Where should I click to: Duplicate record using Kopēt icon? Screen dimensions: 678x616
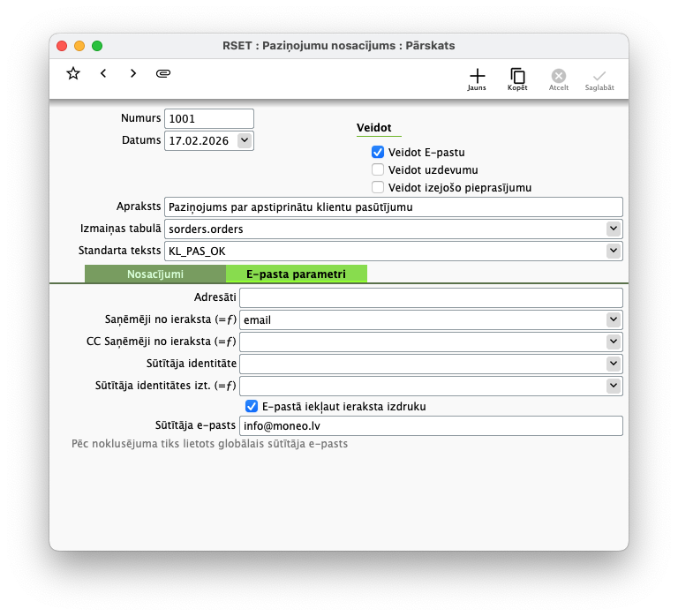pyautogui.click(x=517, y=79)
